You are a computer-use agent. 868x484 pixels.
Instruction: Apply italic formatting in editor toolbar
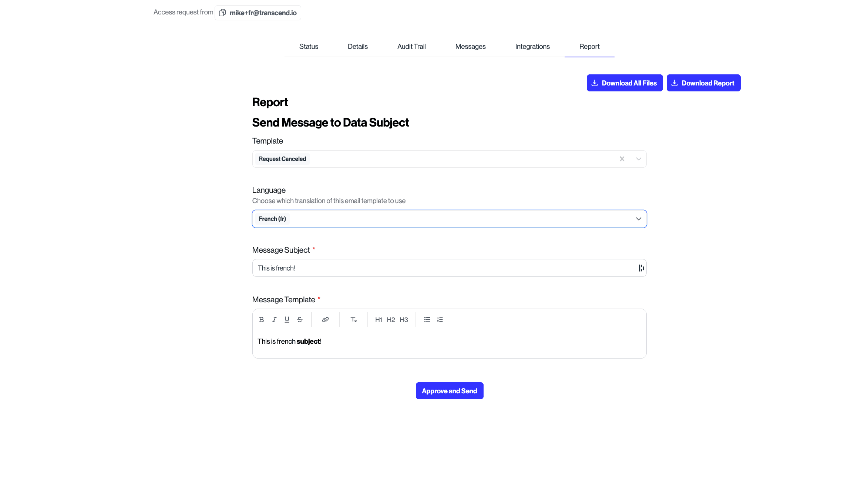click(274, 320)
